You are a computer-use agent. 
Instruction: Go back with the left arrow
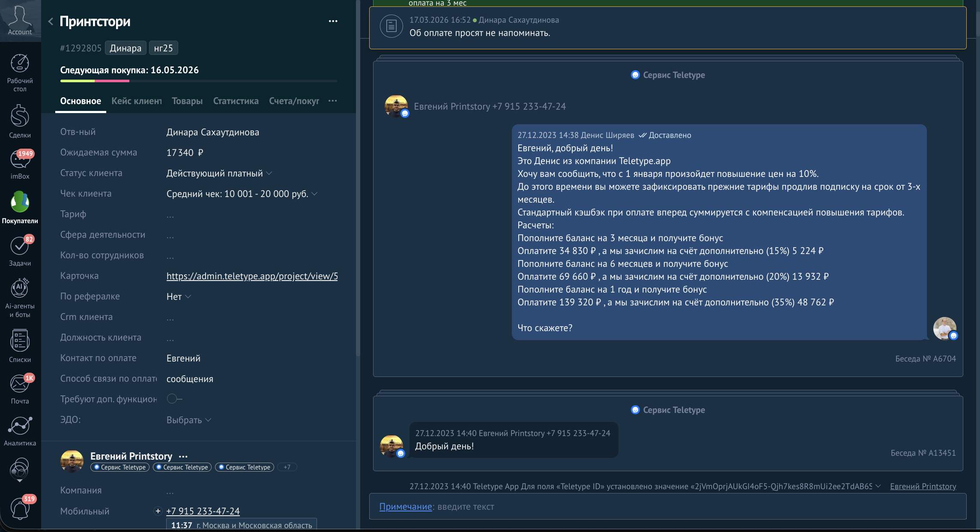51,21
